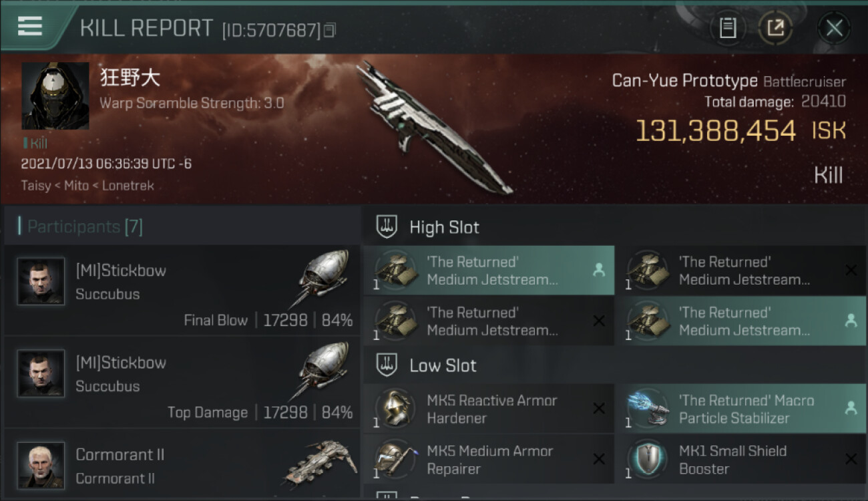
Task: Open the hamburger menu icon
Action: pyautogui.click(x=30, y=26)
